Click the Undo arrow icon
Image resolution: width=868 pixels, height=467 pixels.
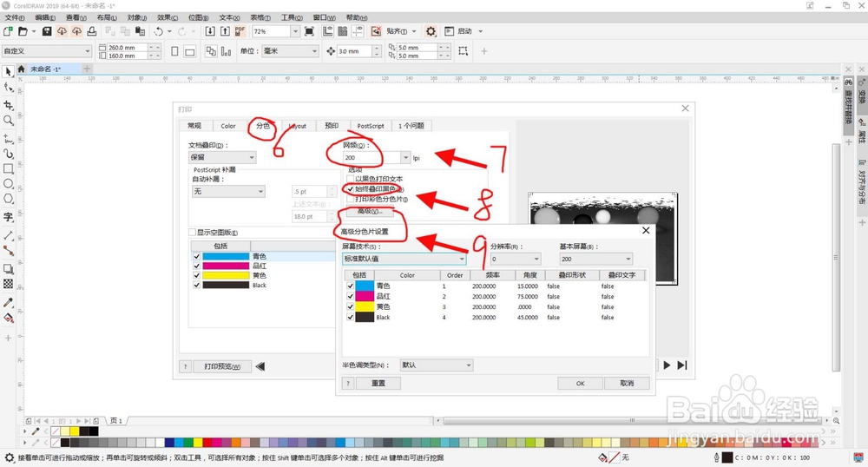[x=159, y=31]
